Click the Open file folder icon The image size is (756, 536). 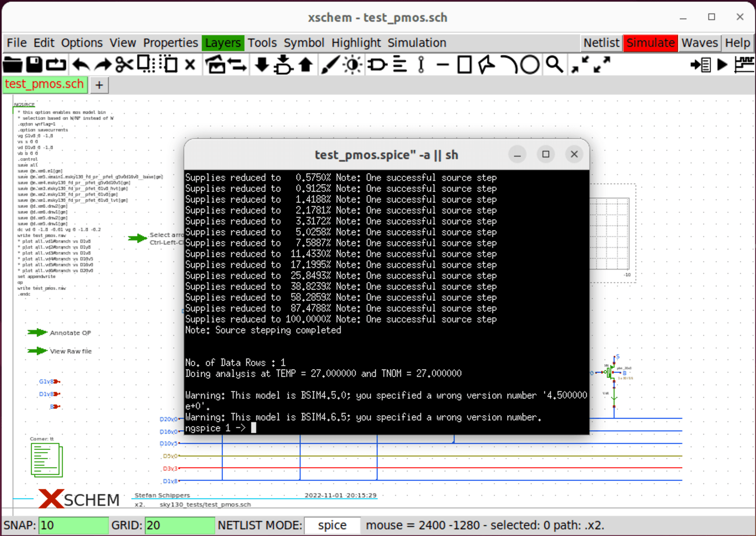coord(13,65)
